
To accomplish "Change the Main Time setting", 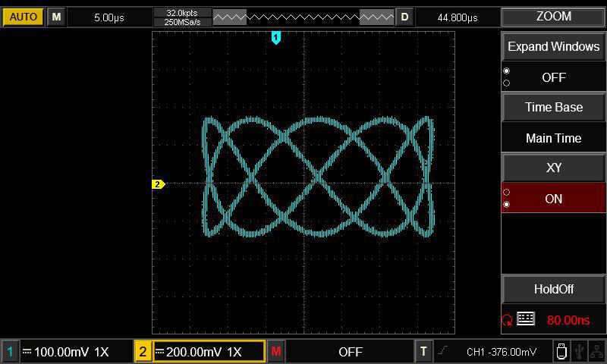I will click(x=553, y=138).
